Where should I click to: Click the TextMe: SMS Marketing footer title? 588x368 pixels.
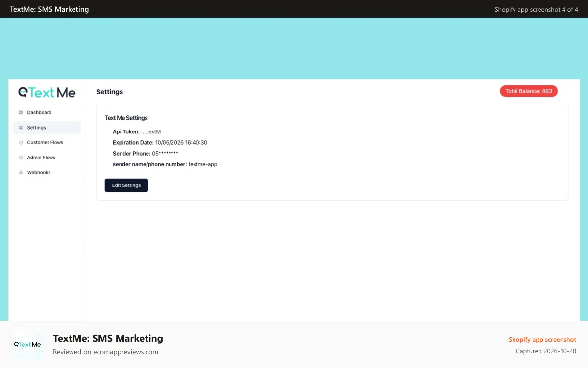[108, 338]
